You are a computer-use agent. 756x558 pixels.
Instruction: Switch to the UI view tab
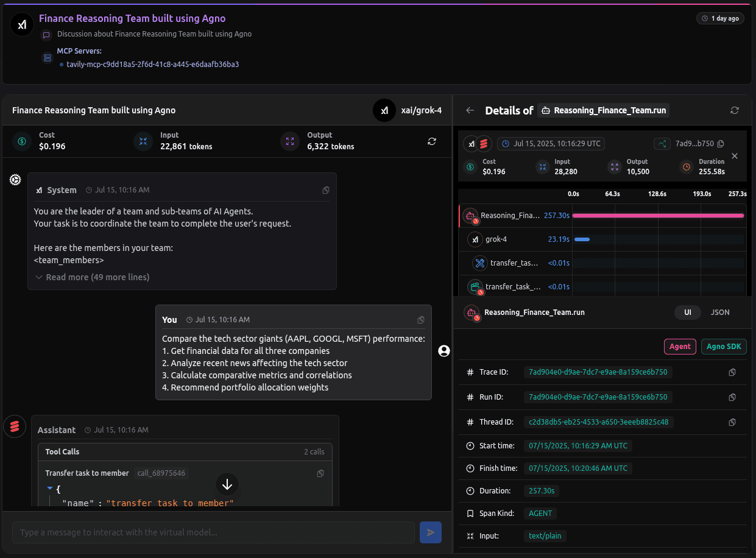tap(687, 312)
